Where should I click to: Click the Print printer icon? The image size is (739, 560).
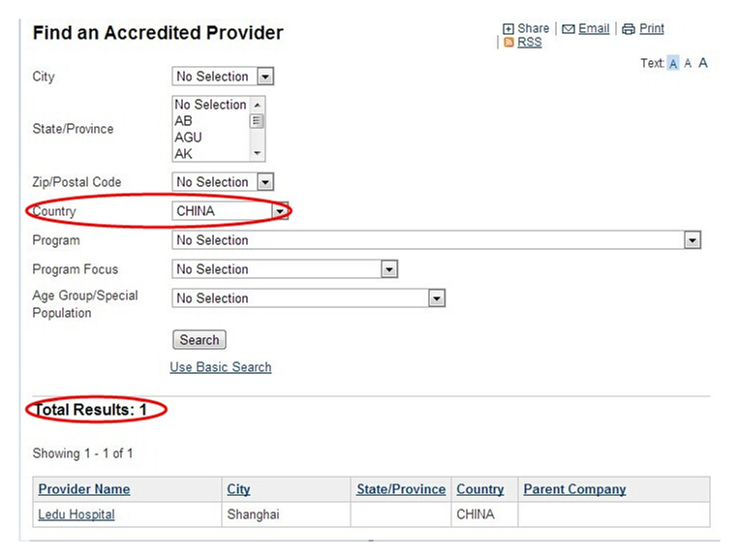coord(629,29)
